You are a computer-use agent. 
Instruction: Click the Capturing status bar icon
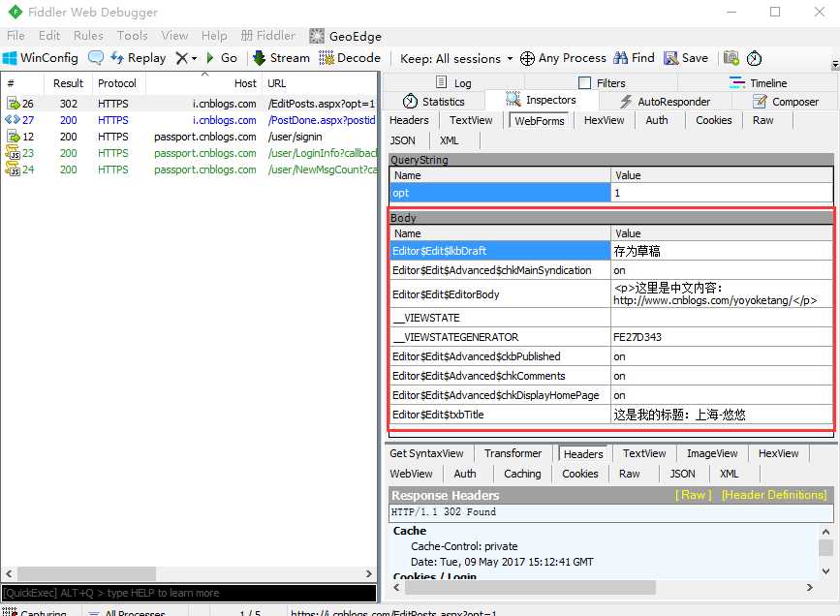(x=10, y=612)
